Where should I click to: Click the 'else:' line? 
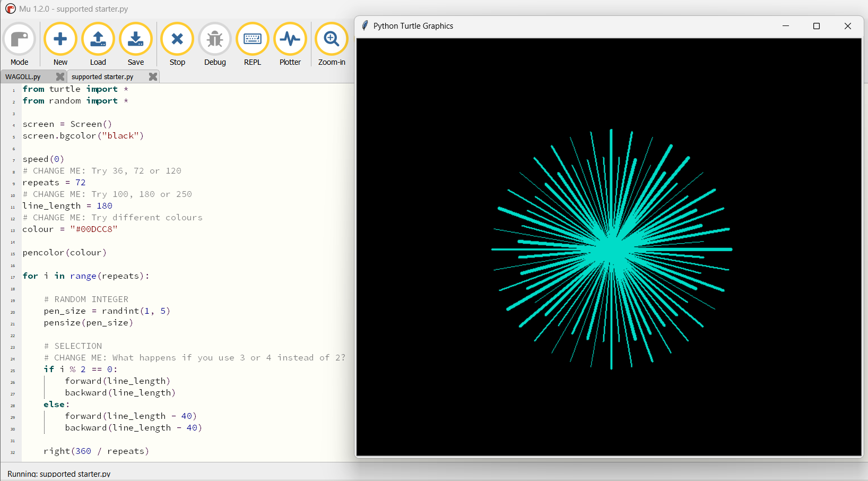pyautogui.click(x=57, y=405)
